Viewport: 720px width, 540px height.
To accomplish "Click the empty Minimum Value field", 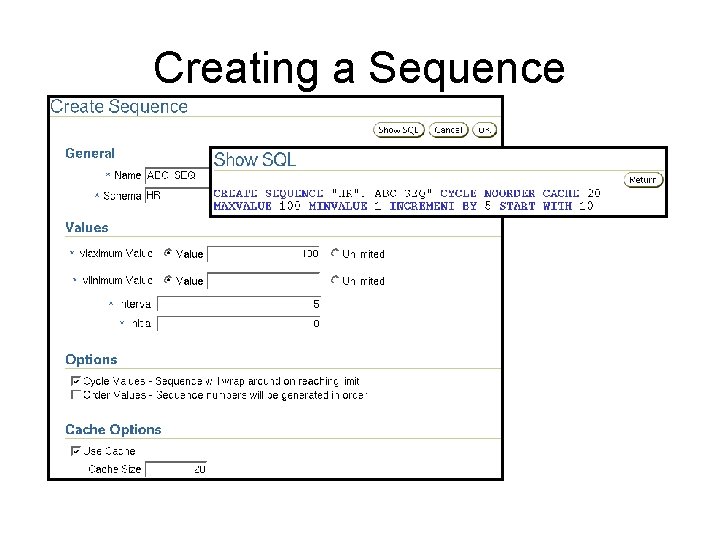I will (x=264, y=281).
